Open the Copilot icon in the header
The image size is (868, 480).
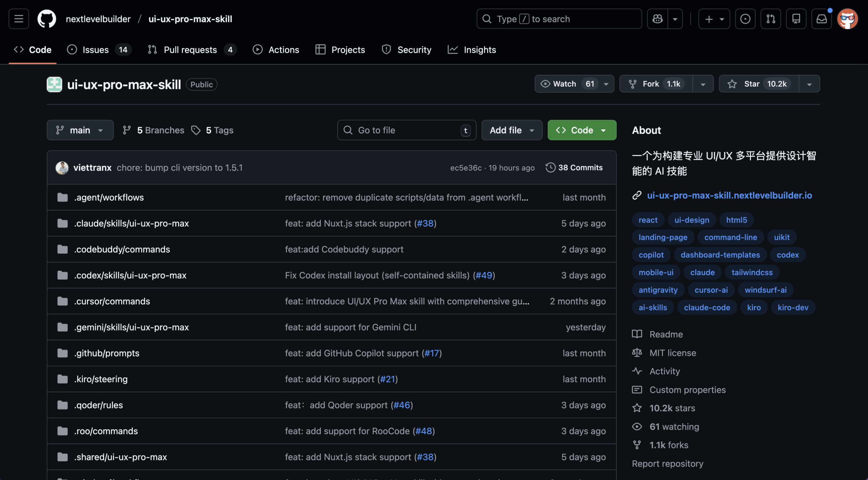tap(658, 19)
